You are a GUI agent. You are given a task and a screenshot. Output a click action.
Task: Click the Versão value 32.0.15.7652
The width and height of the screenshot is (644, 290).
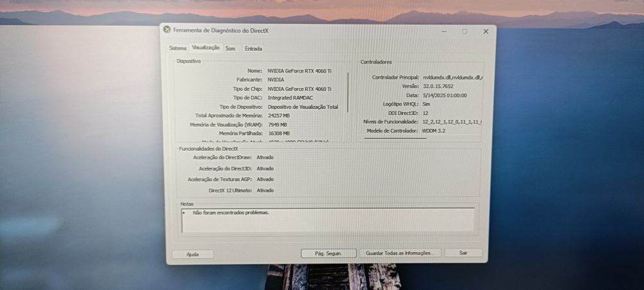click(438, 86)
